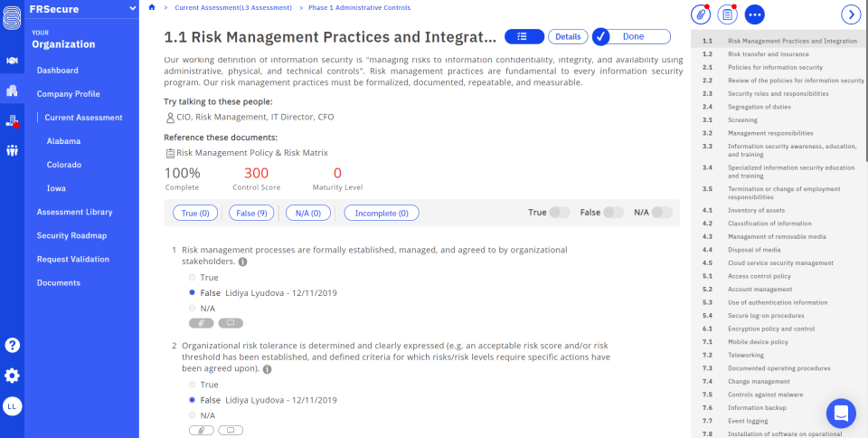Screen dimensions: 868x438
Task: Expand the FRSecure organization dropdown
Action: click(133, 8)
